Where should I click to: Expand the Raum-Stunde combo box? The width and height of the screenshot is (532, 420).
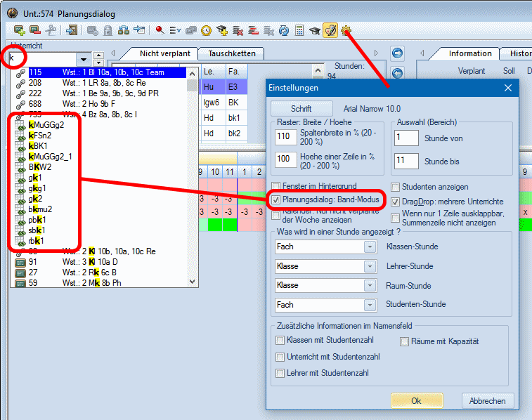pos(370,286)
